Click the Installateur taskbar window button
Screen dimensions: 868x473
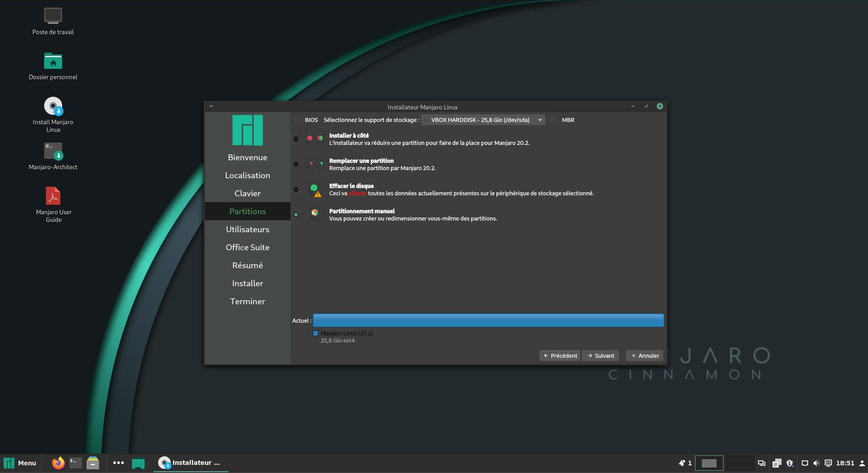191,463
